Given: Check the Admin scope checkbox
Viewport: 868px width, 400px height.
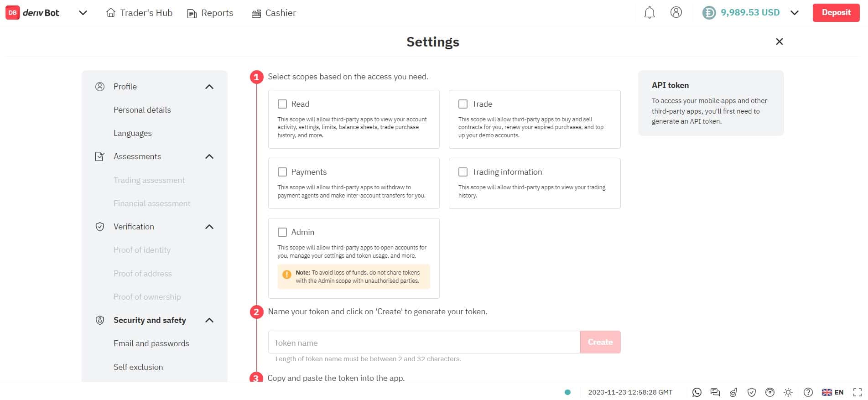Looking at the screenshot, I should 282,232.
